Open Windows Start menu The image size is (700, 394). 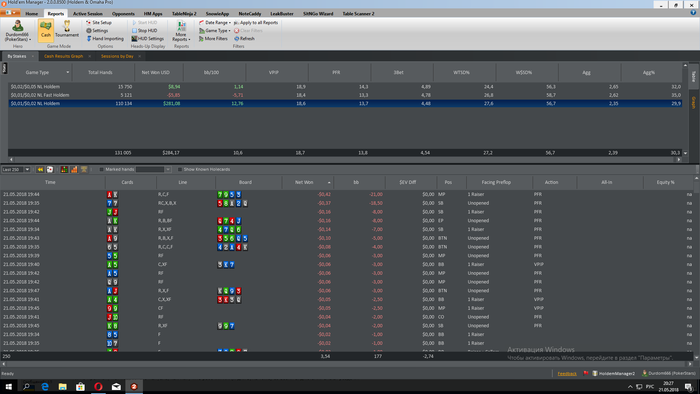point(8,386)
